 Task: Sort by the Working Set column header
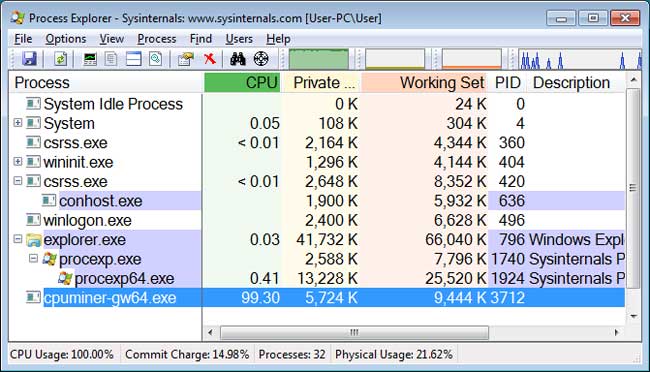pos(424,83)
